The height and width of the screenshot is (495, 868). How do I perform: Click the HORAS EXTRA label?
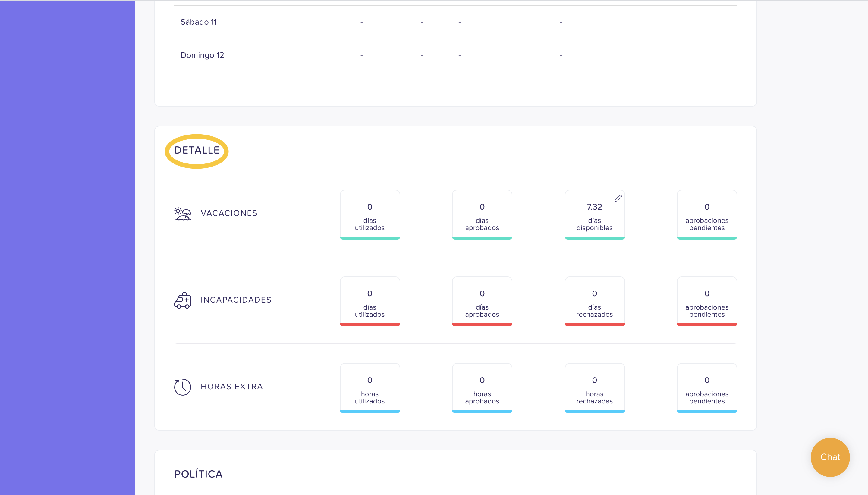click(232, 387)
